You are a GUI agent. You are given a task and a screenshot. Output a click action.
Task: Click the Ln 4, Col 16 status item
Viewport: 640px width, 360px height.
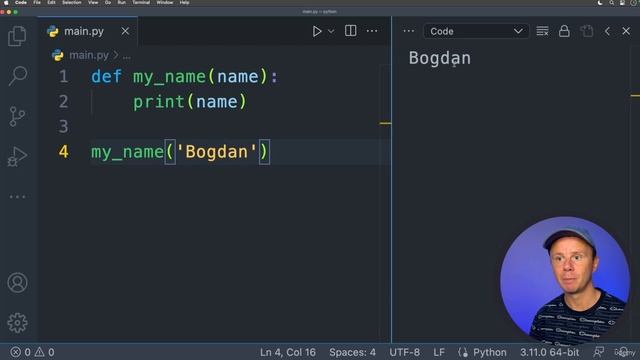click(x=288, y=352)
